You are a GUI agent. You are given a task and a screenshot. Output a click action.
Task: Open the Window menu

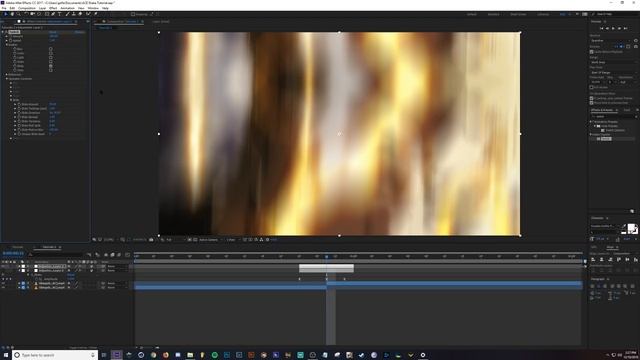click(93, 8)
